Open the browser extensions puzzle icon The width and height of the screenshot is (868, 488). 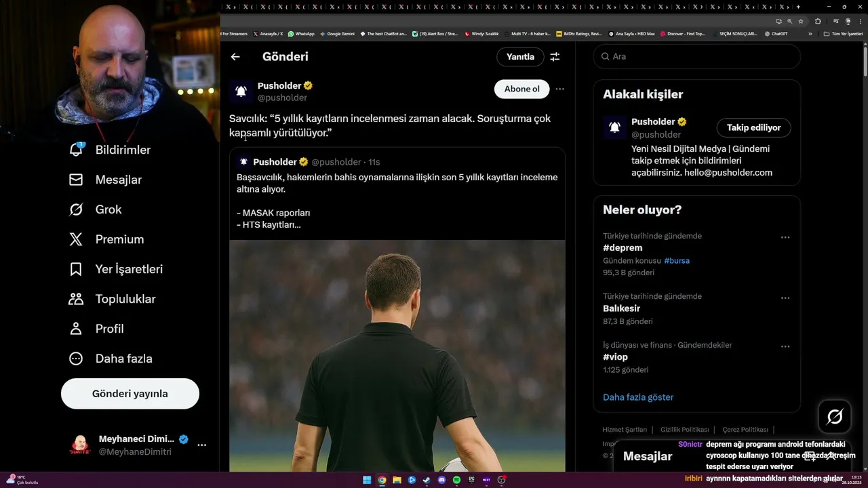818,21
